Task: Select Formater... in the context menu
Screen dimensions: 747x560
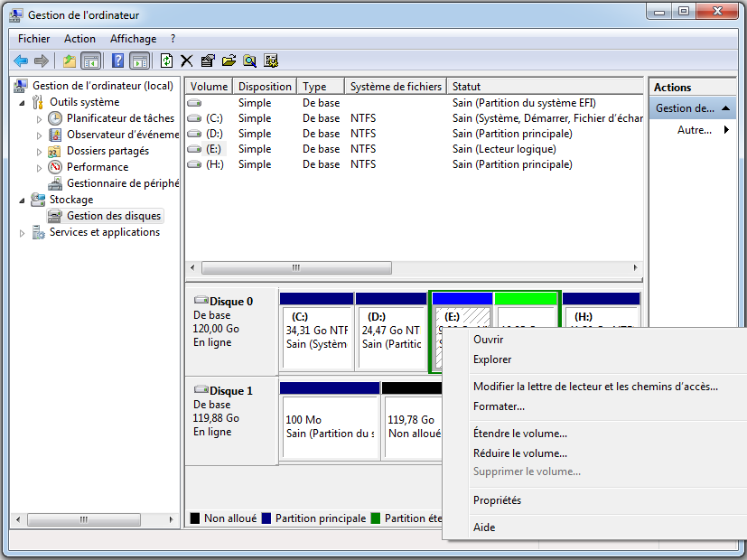Action: pos(499,406)
